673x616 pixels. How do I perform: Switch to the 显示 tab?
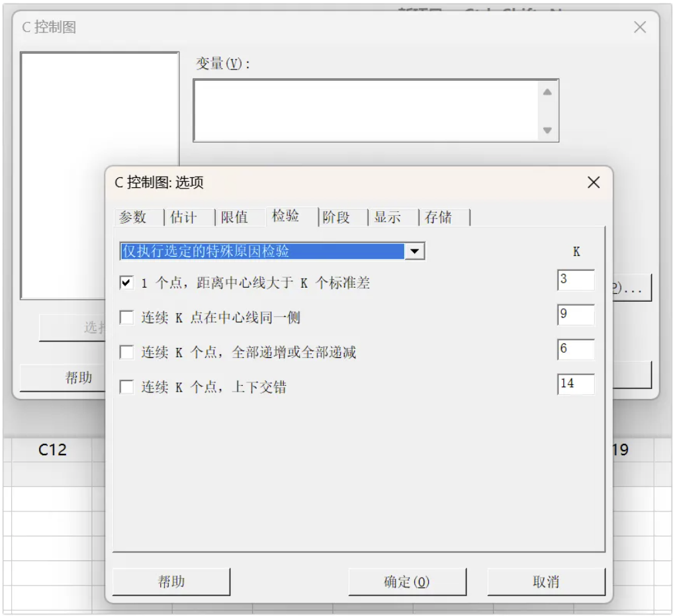pos(387,218)
